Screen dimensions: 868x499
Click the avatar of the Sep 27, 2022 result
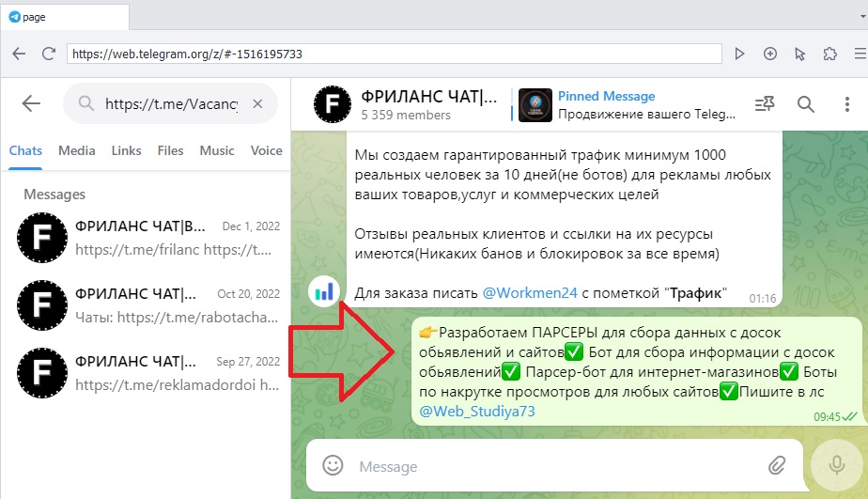click(42, 373)
